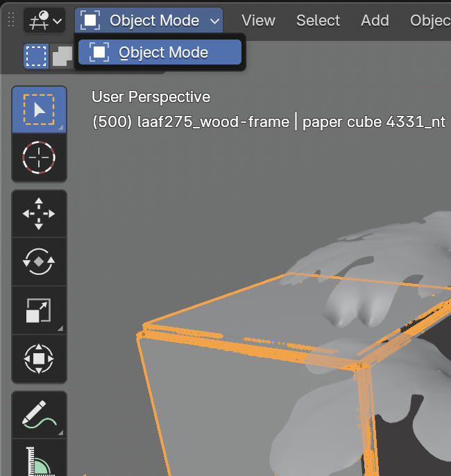Activate the 3D Cursor tool

(39, 158)
